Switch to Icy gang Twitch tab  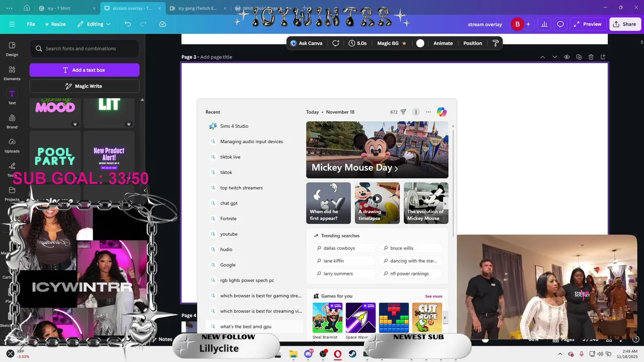coord(199,8)
